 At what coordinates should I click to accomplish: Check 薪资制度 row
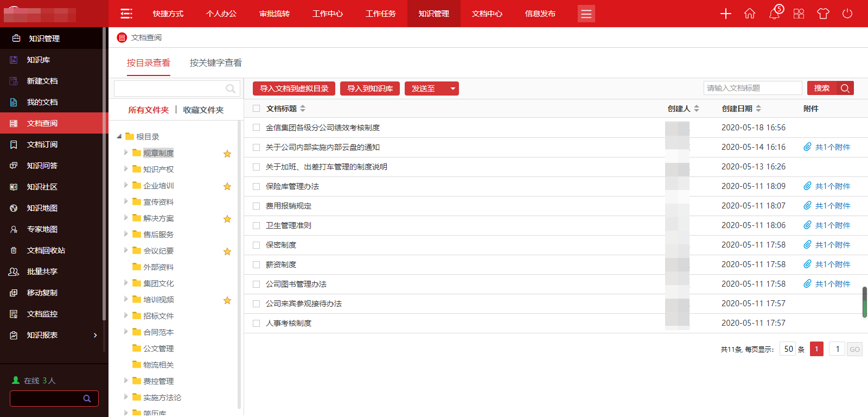[x=257, y=264]
